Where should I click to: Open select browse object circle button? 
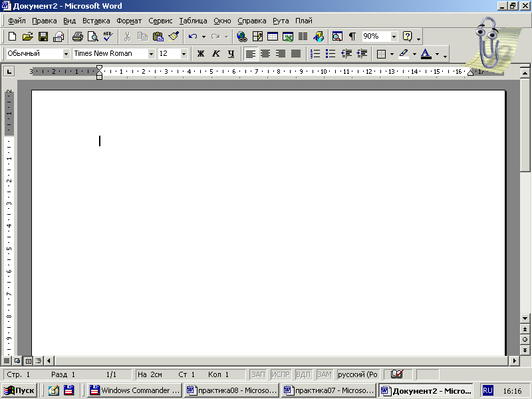point(525,339)
